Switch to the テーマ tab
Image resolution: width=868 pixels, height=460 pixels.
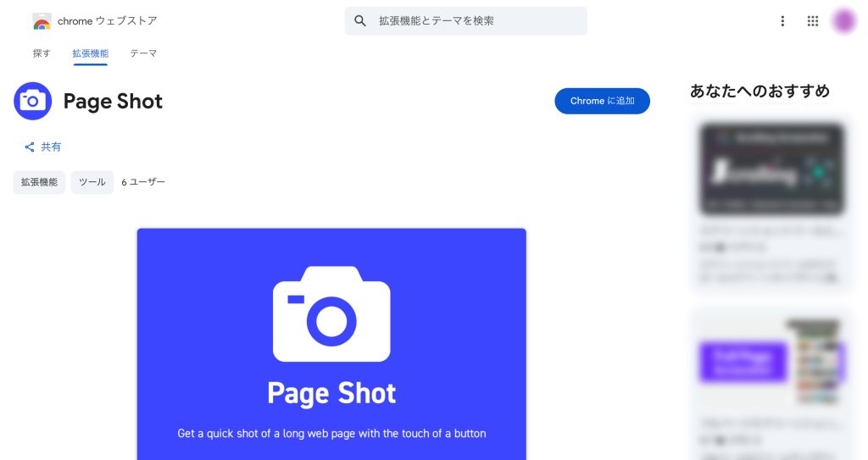tap(143, 53)
